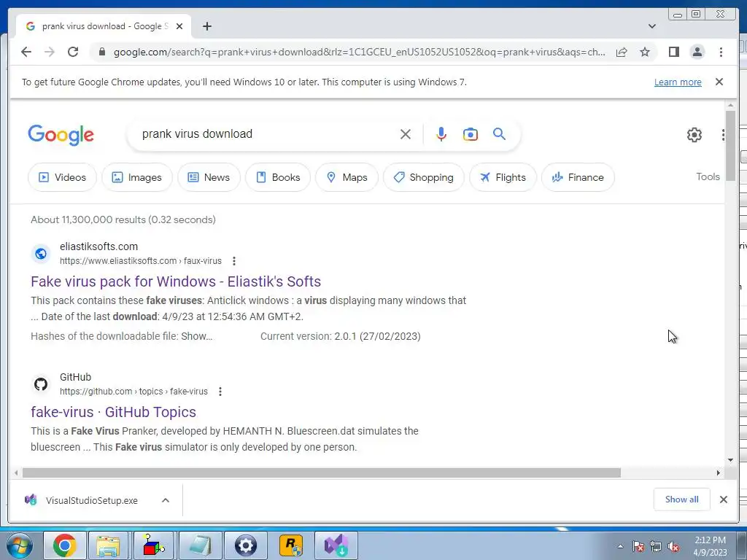Viewport: 747px width, 560px height.
Task: Submit search with magnifier icon
Action: (x=499, y=134)
